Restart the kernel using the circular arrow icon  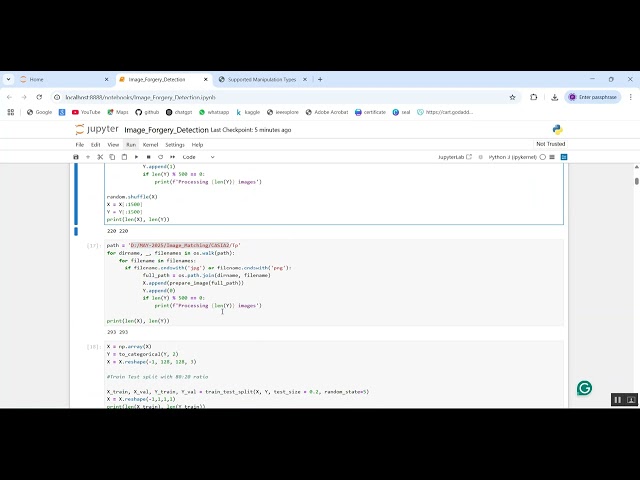pos(160,157)
